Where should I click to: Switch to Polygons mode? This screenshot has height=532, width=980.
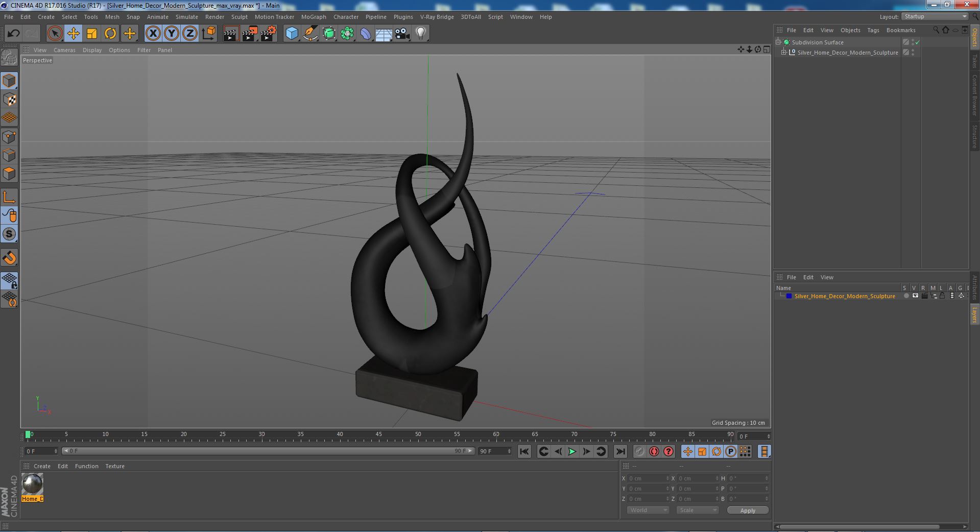(9, 174)
